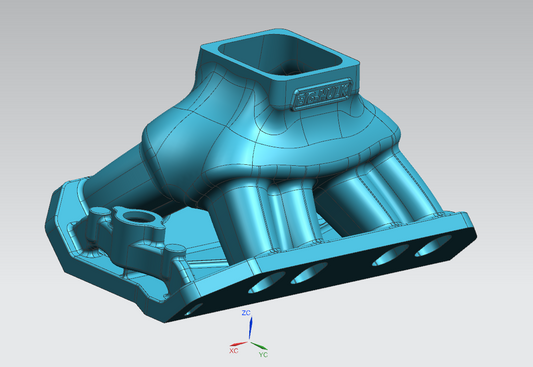Click the YC axis label
The height and width of the screenshot is (367, 533).
tap(263, 354)
